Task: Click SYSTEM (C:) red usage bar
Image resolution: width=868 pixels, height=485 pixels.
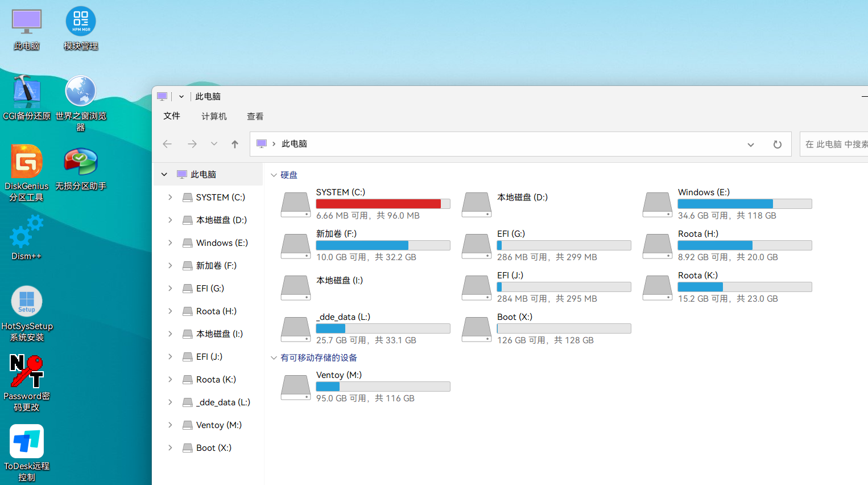Action: pyautogui.click(x=383, y=204)
